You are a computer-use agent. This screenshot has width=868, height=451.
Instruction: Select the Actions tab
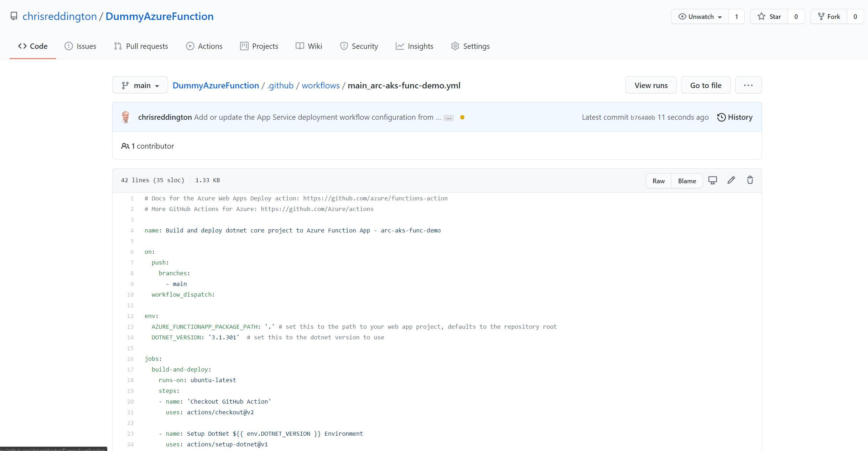pos(209,46)
